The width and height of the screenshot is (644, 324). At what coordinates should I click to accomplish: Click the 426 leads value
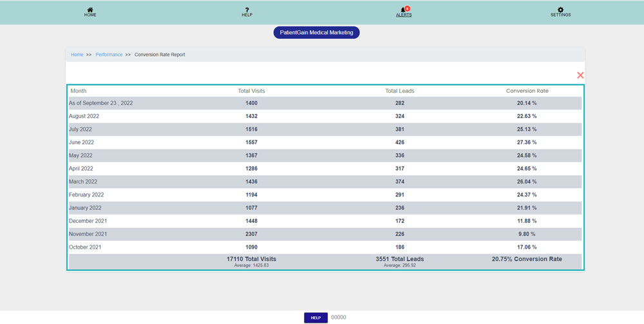pos(400,142)
